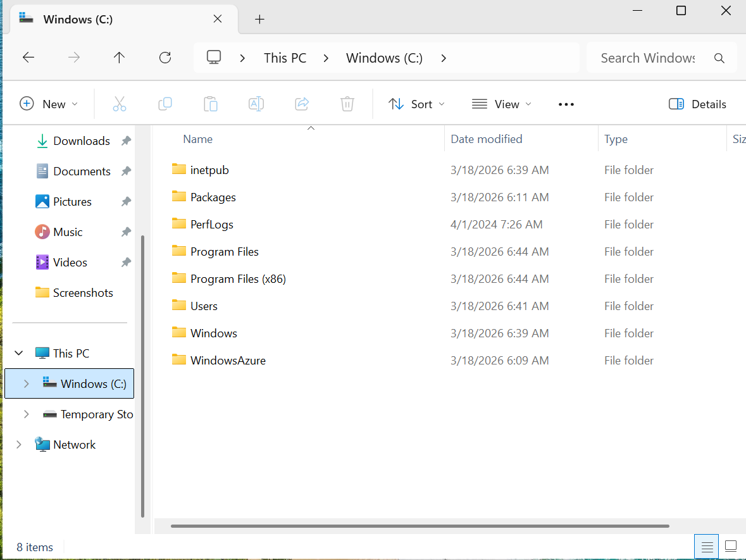Click the Windows (C:) breadcrumb
This screenshot has width=746, height=560.
pyautogui.click(x=385, y=58)
